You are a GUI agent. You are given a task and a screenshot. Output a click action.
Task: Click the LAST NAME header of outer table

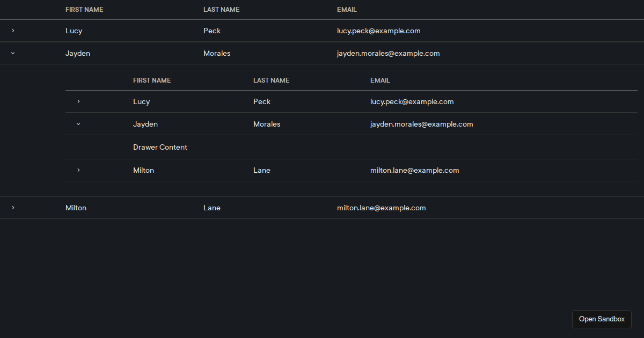[221, 9]
